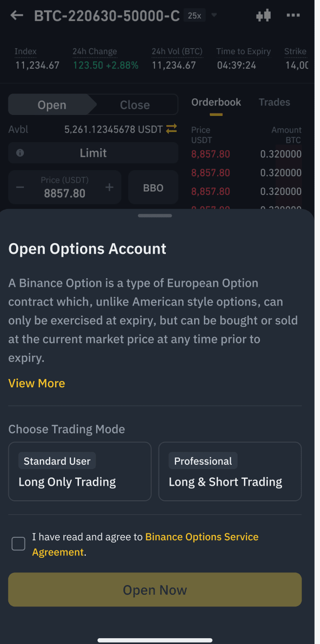The height and width of the screenshot is (644, 320).
Task: Open the three-dot more options menu
Action: pos(293,16)
